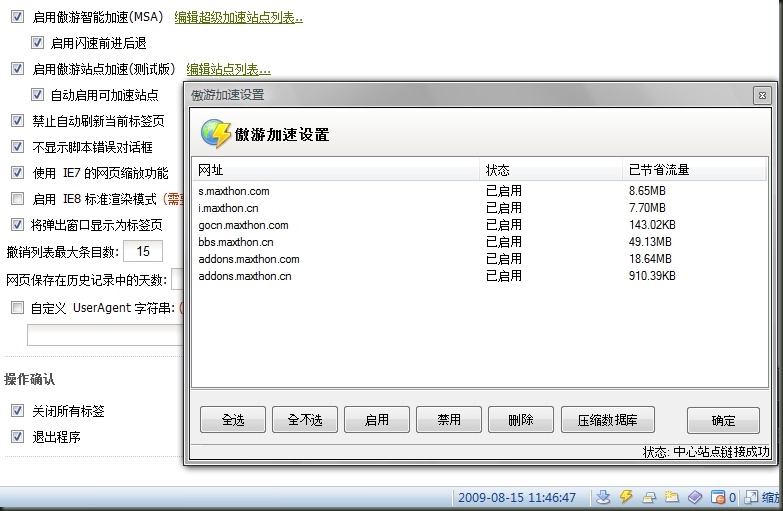Image resolution: width=783 pixels, height=511 pixels.
Task: Sort by 网址 column header
Action: (336, 170)
